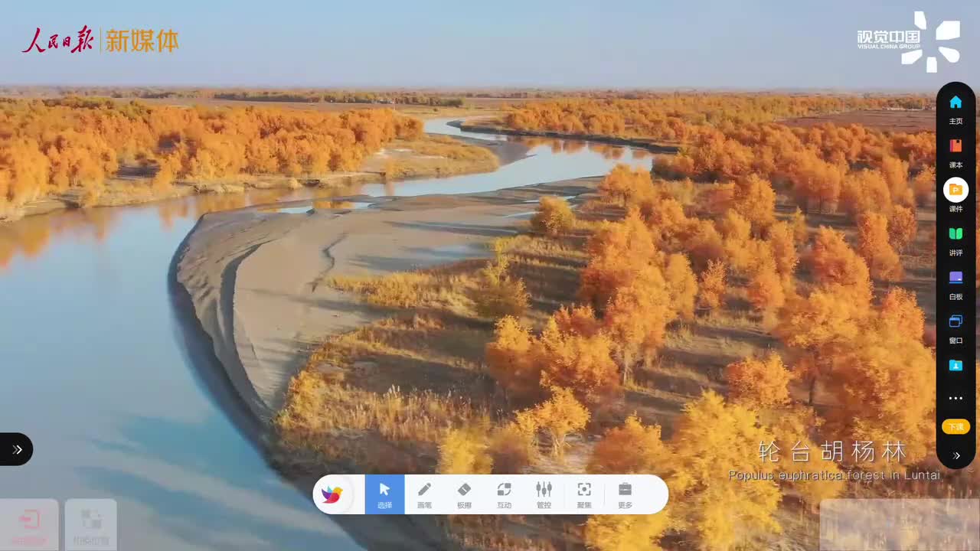Show more sidebar options via the three dots
The height and width of the screenshot is (551, 980).
click(x=955, y=398)
